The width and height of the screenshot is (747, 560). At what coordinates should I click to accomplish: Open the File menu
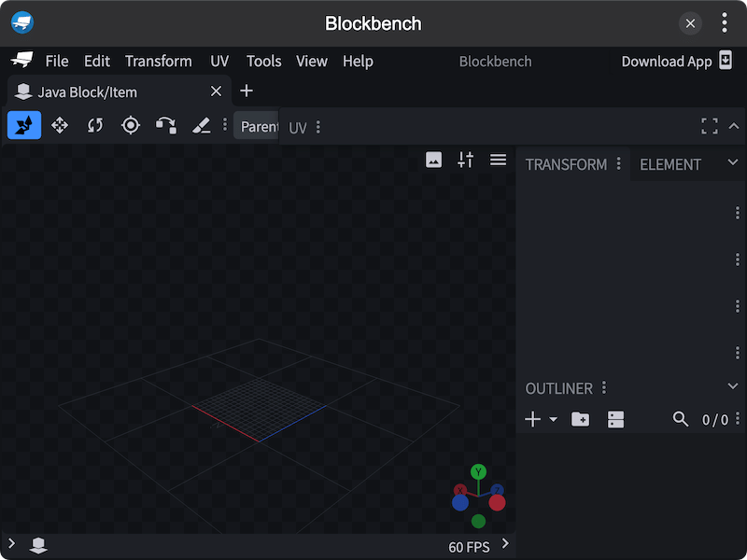(57, 61)
